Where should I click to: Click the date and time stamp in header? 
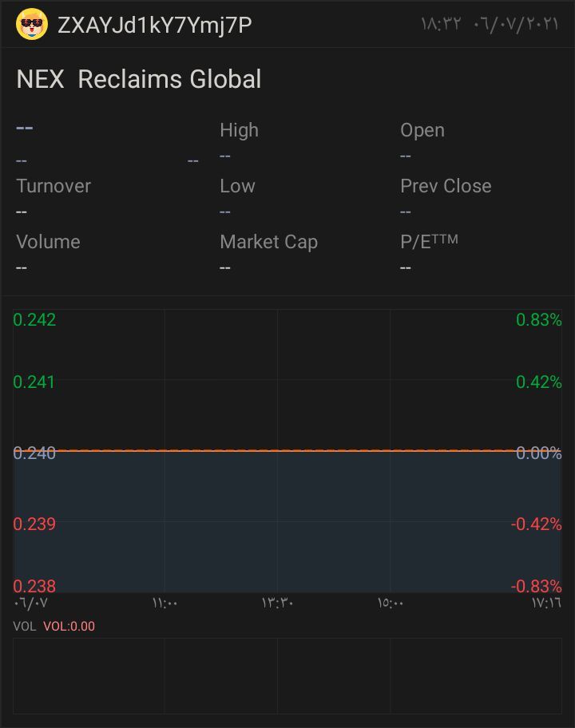[x=489, y=25]
